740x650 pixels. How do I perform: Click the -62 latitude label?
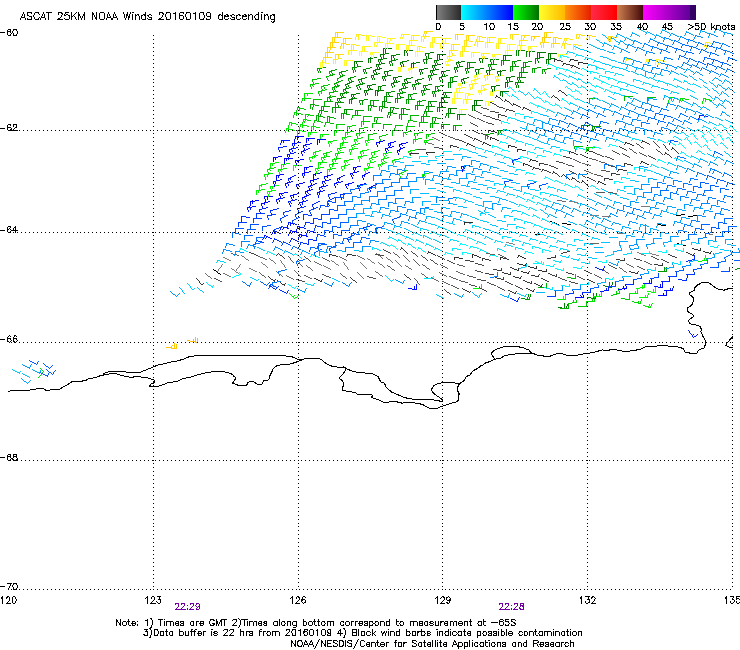click(x=9, y=128)
